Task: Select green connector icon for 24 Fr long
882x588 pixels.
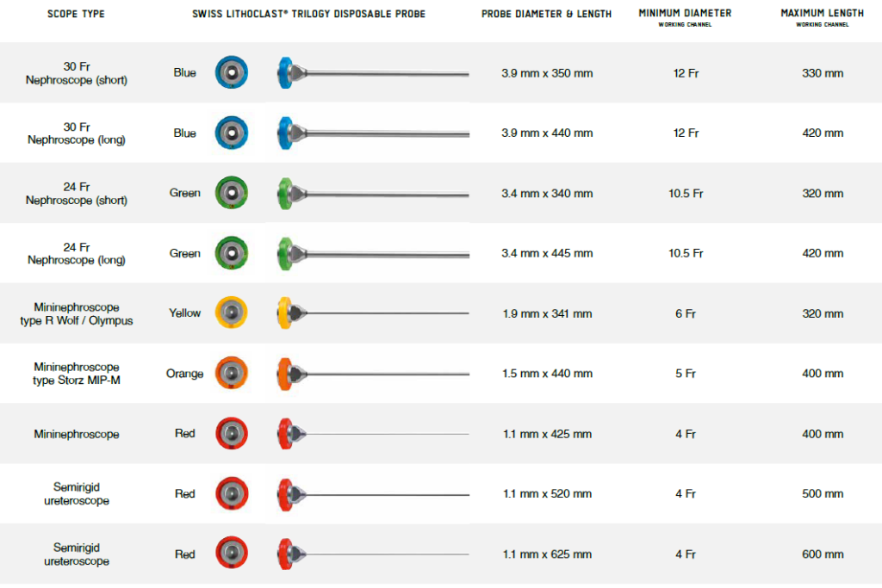Action: tap(231, 253)
